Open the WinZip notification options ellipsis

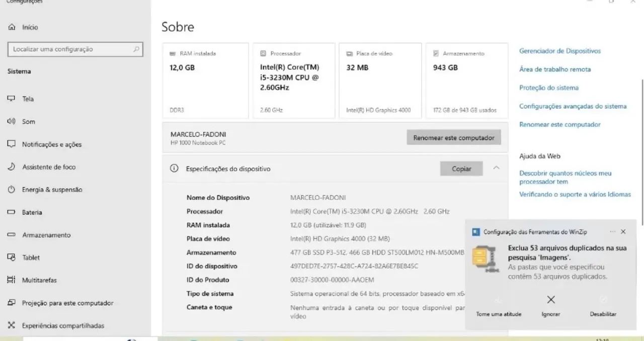click(x=612, y=232)
